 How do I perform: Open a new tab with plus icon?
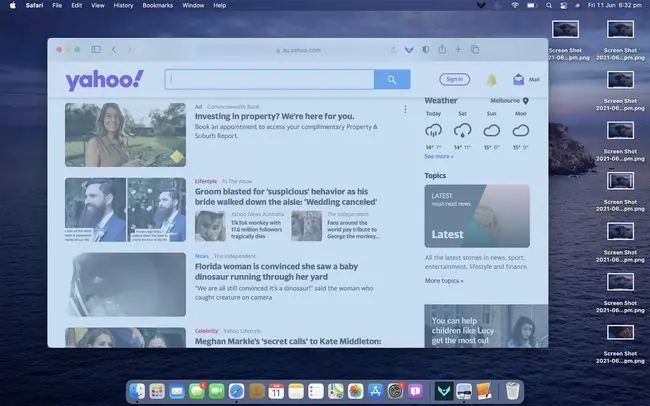[x=458, y=49]
